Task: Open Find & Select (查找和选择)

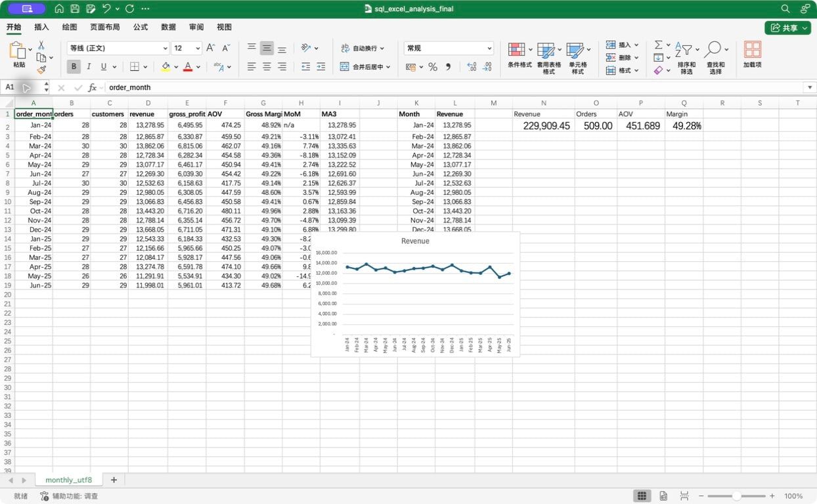Action: coord(715,58)
